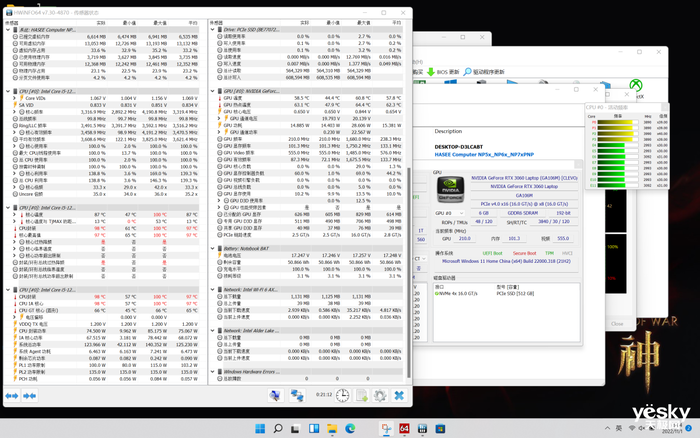
Task: Launch Microsoft Edge from the taskbar
Action: pyautogui.click(x=350, y=429)
